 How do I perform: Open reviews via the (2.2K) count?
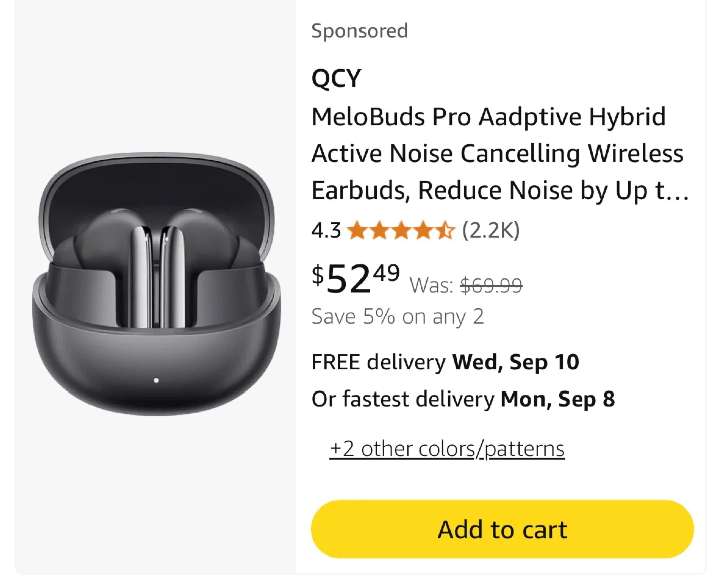pyautogui.click(x=490, y=230)
